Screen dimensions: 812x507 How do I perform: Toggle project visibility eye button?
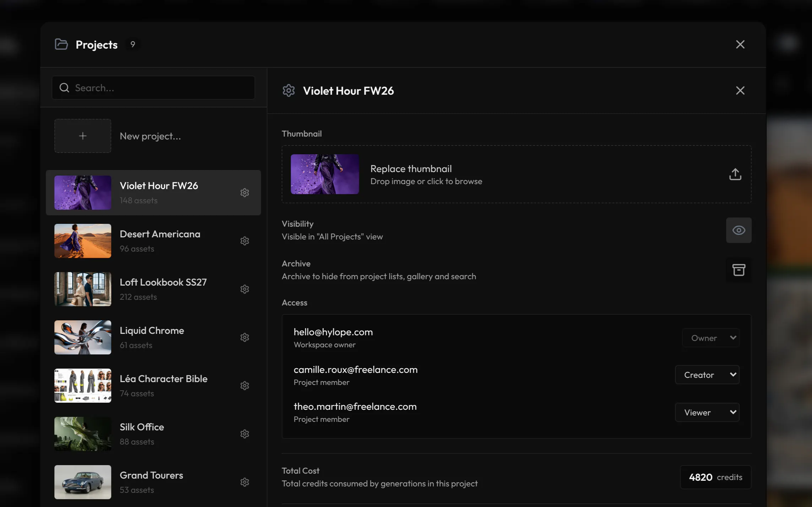coord(739,230)
